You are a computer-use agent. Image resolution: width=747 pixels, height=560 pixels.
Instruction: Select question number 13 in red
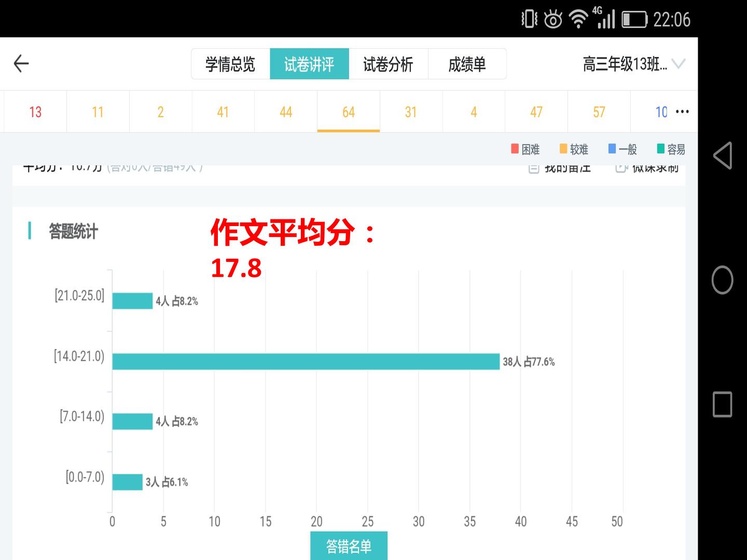click(35, 111)
